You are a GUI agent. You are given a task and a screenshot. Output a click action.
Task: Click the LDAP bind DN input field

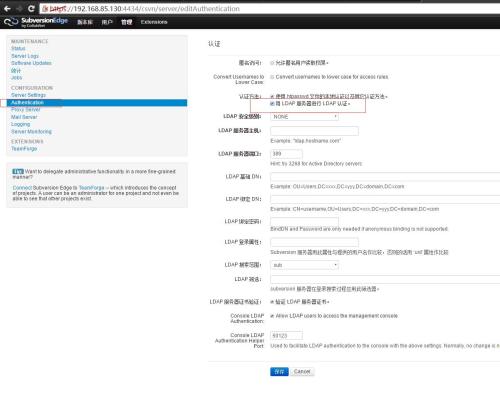pos(385,199)
